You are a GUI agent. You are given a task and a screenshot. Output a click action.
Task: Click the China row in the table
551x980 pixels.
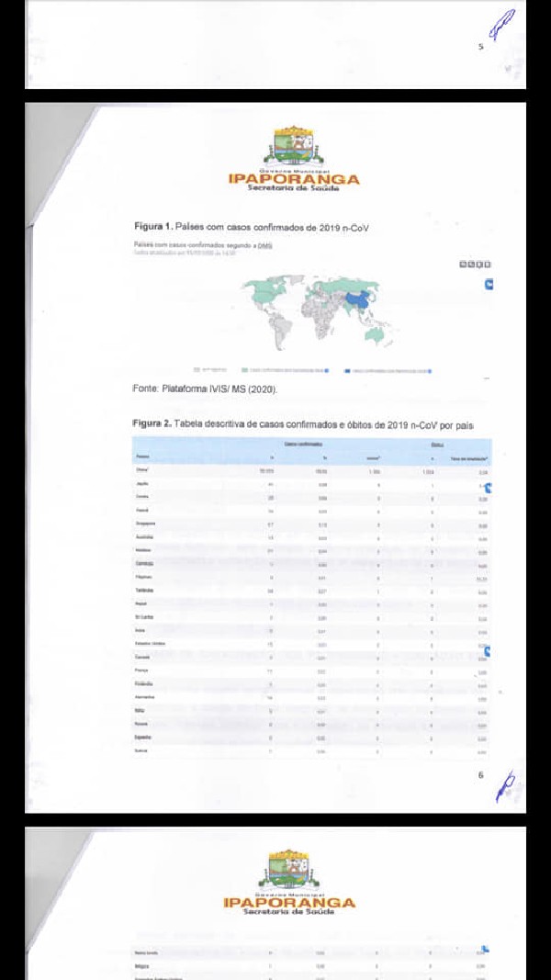pyautogui.click(x=311, y=472)
